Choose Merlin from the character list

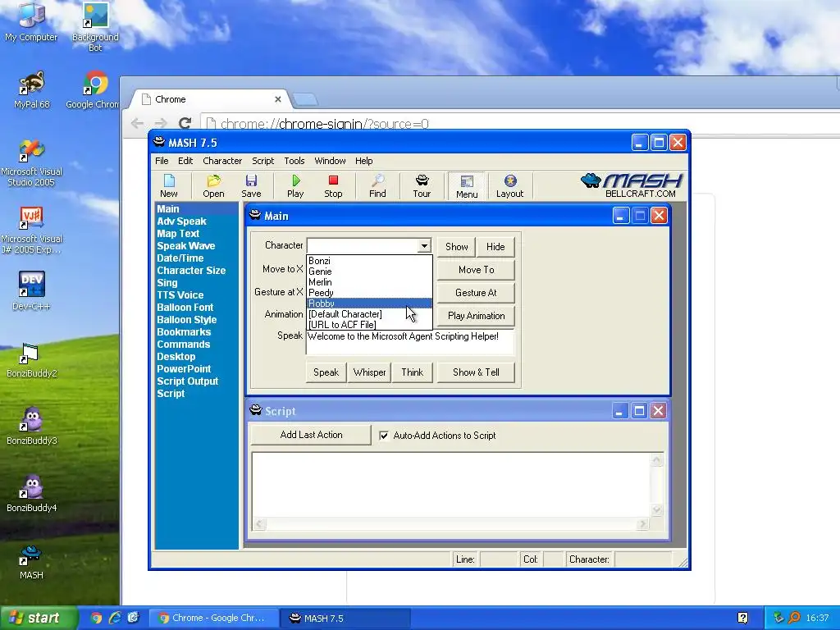click(x=369, y=282)
